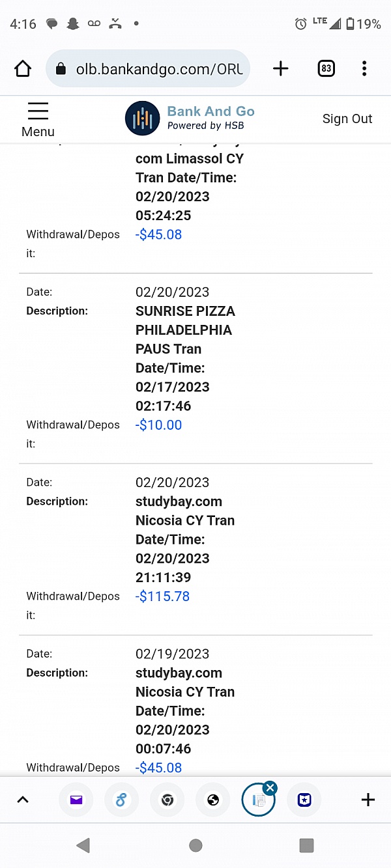Expand the tab strip with the up chevron
The width and height of the screenshot is (391, 868).
coord(23,800)
